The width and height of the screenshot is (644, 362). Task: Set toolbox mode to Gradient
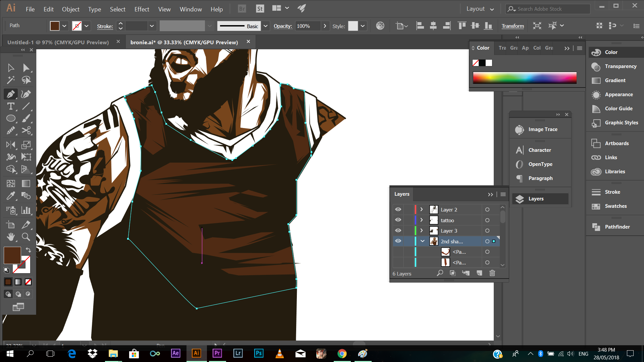18,282
